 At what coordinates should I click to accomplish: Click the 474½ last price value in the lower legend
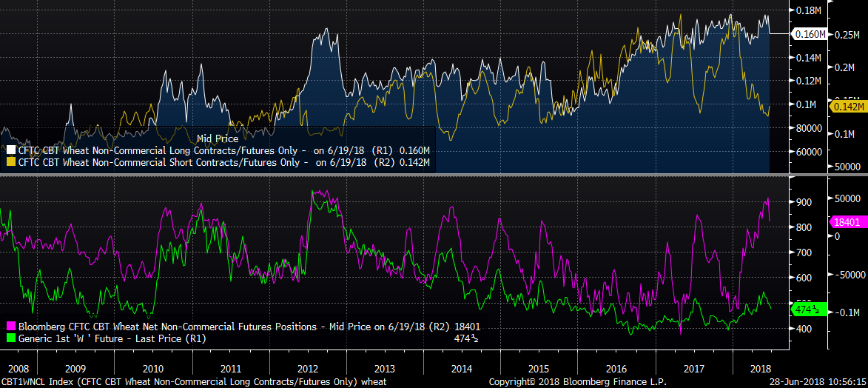click(x=465, y=338)
